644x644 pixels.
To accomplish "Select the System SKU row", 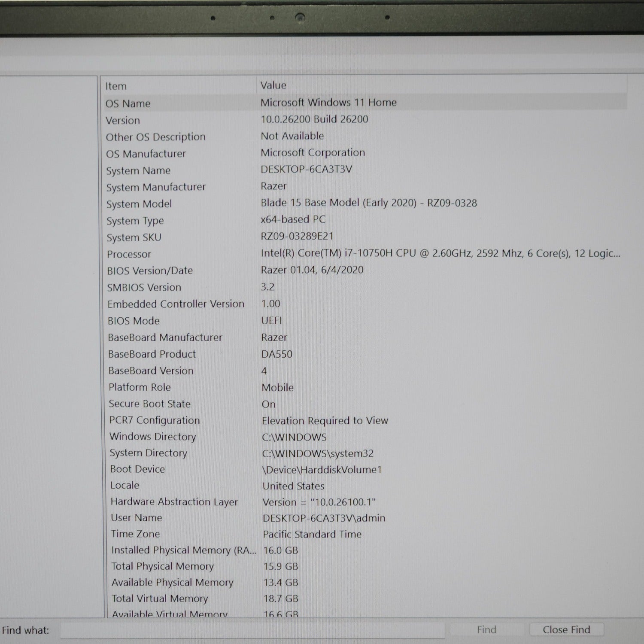I will pos(134,238).
